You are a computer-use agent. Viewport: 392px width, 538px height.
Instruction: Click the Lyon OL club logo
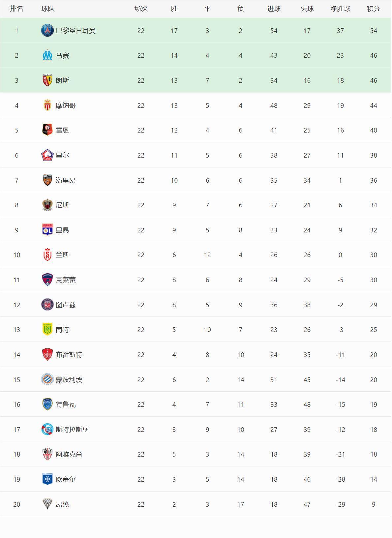click(x=47, y=230)
